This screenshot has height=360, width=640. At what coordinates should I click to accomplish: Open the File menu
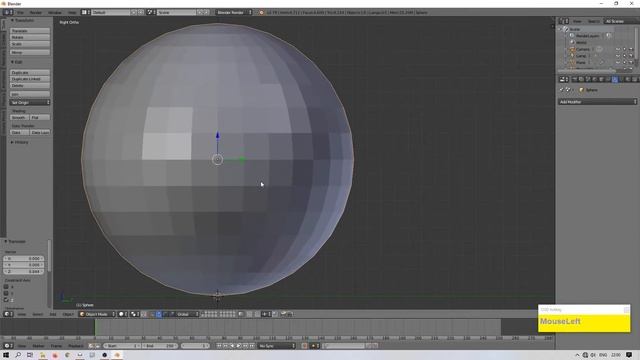pyautogui.click(x=20, y=13)
